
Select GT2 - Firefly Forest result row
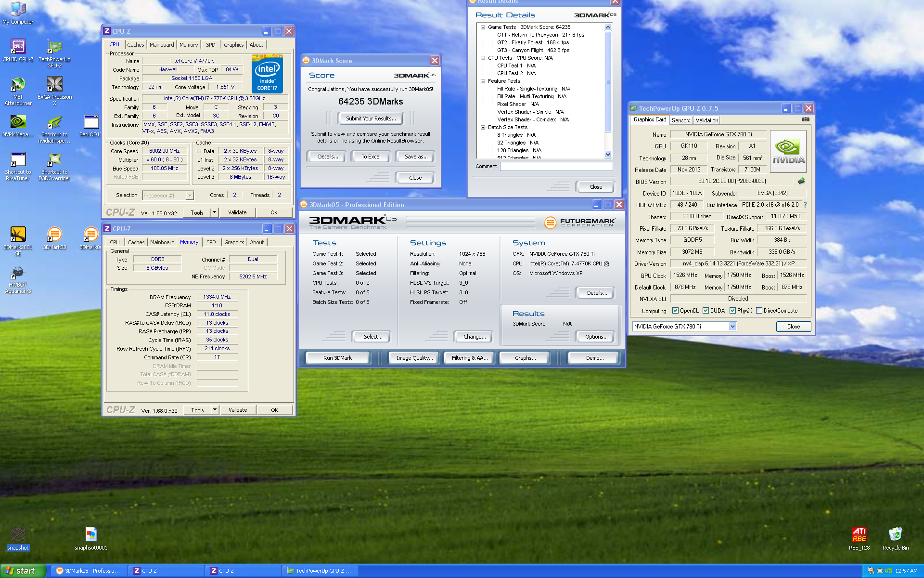point(533,42)
